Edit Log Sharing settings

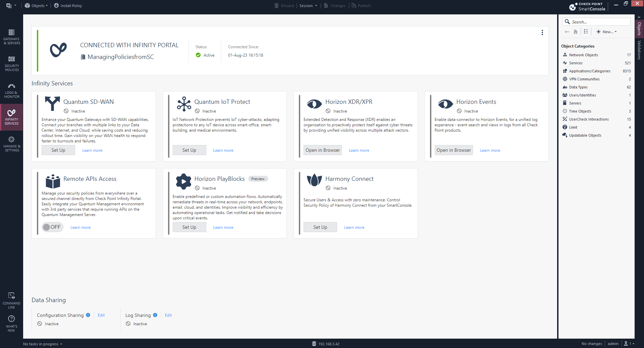pos(168,315)
